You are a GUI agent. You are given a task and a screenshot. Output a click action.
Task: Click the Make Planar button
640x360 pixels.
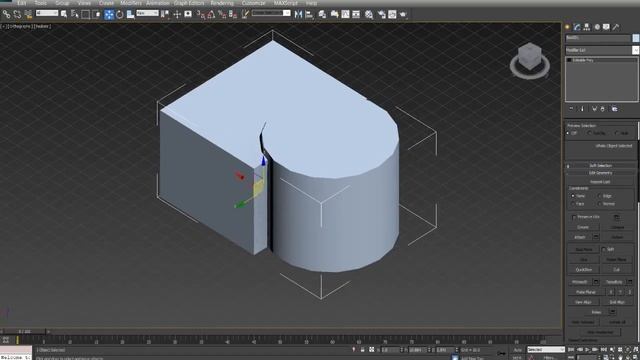coord(586,292)
